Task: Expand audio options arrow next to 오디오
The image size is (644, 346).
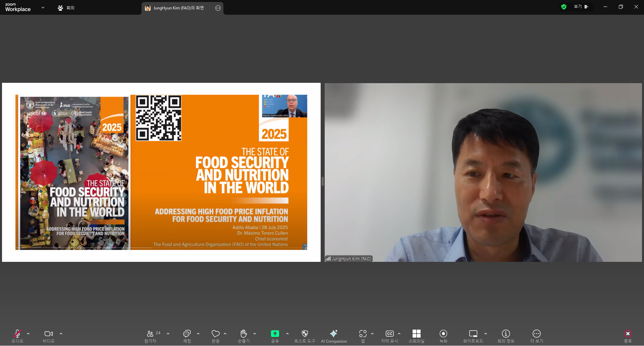Action: (28, 334)
